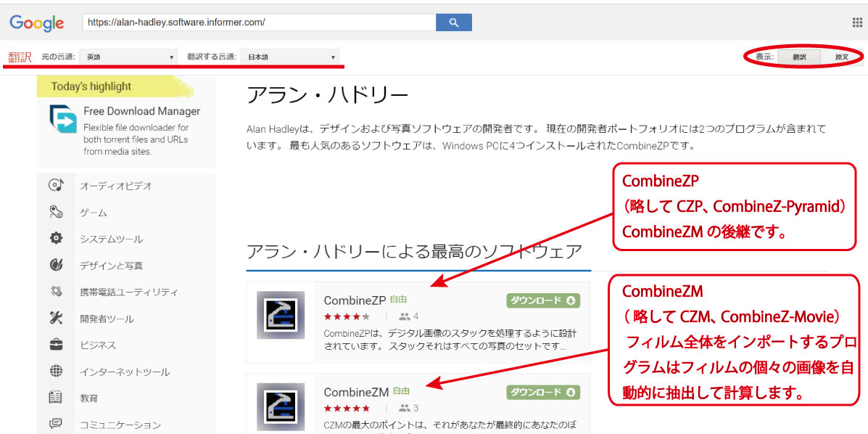This screenshot has height=434, width=868.
Task: Open the 開発者ツール category
Action: tap(107, 319)
